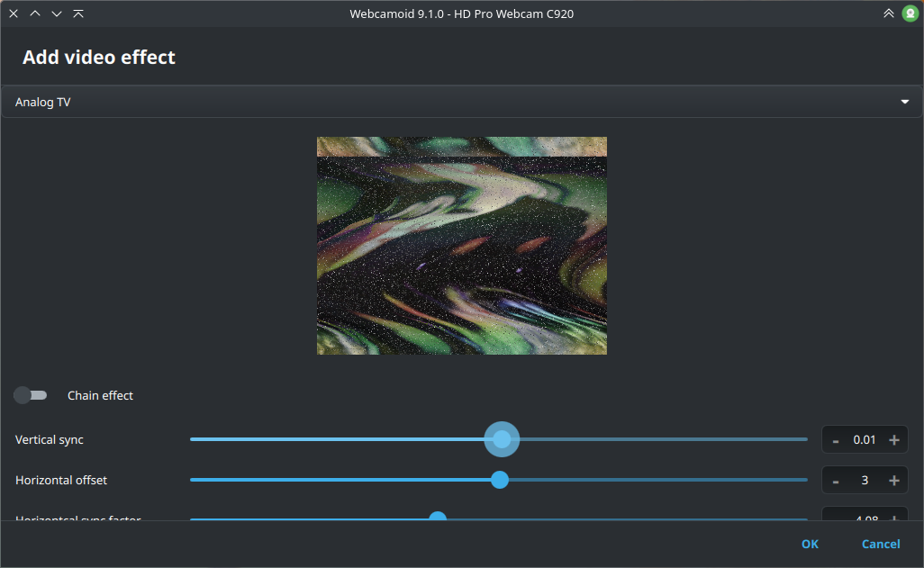The width and height of the screenshot is (924, 568).
Task: Close the window with the X icon
Action: tap(14, 14)
